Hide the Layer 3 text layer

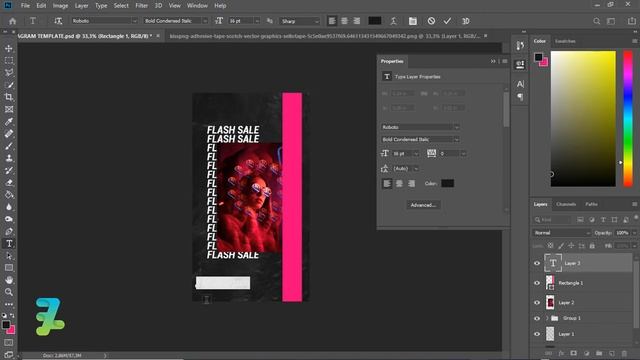[x=537, y=263]
